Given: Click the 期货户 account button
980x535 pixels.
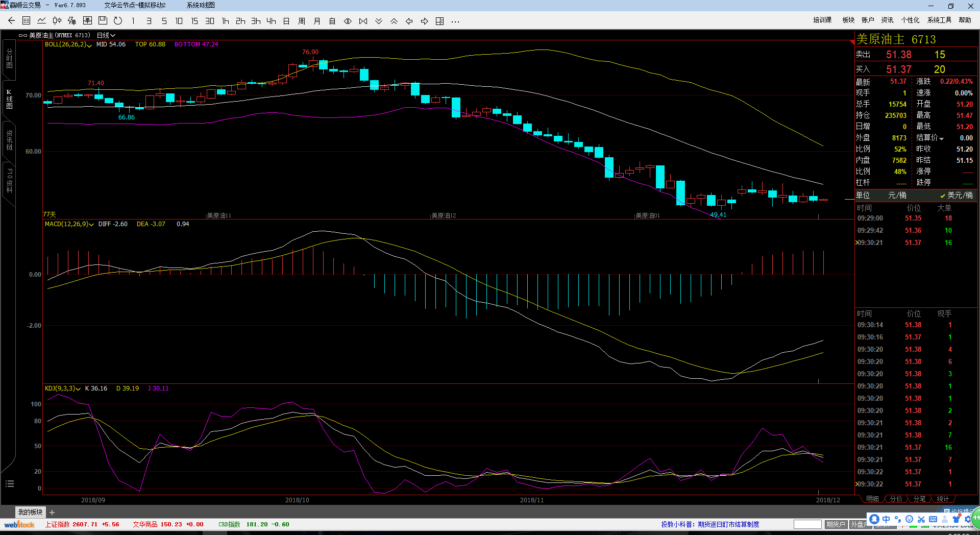Looking at the screenshot, I should coord(836,524).
